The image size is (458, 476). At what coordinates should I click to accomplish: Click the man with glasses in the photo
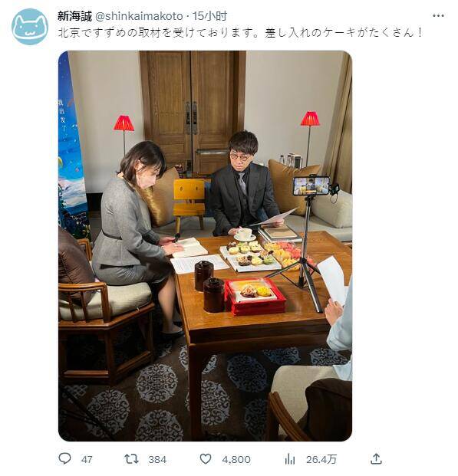pos(245,182)
